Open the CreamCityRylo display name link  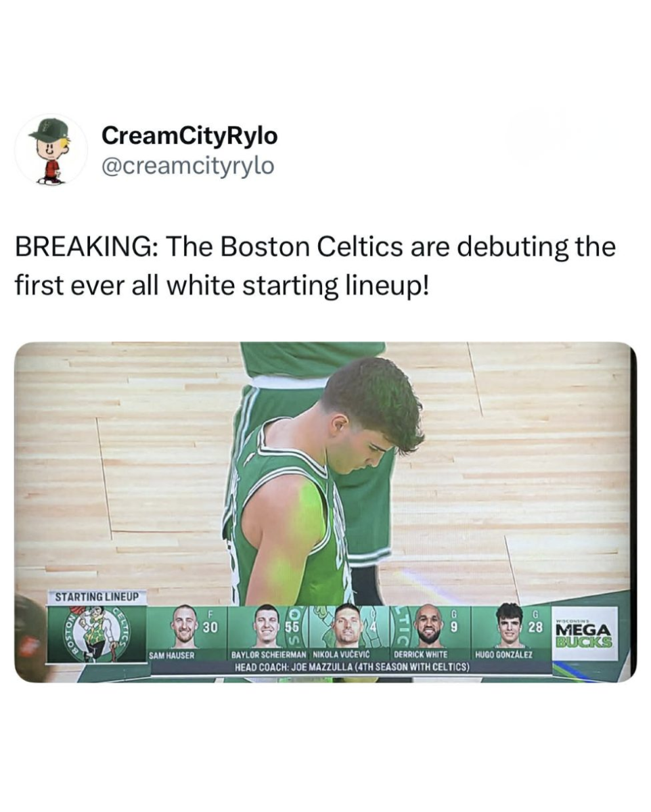click(189, 135)
